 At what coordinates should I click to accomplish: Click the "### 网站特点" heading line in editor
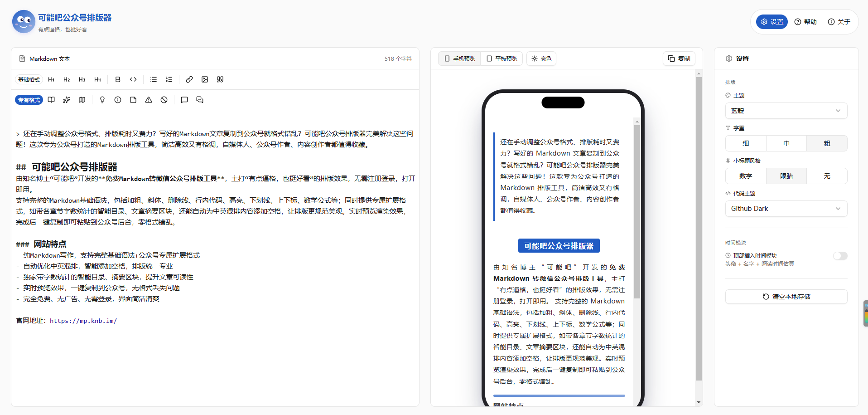pyautogui.click(x=41, y=244)
